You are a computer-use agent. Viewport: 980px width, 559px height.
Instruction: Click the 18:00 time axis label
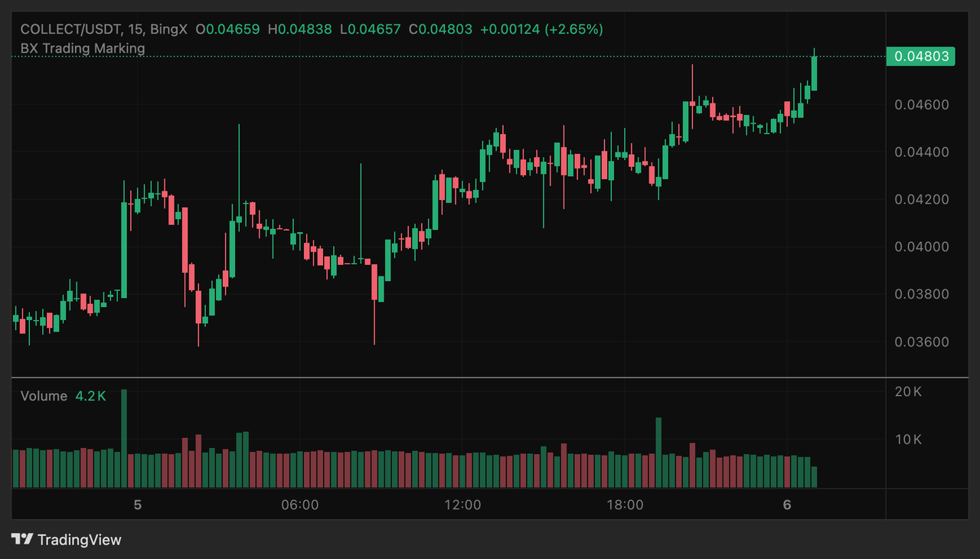(625, 505)
